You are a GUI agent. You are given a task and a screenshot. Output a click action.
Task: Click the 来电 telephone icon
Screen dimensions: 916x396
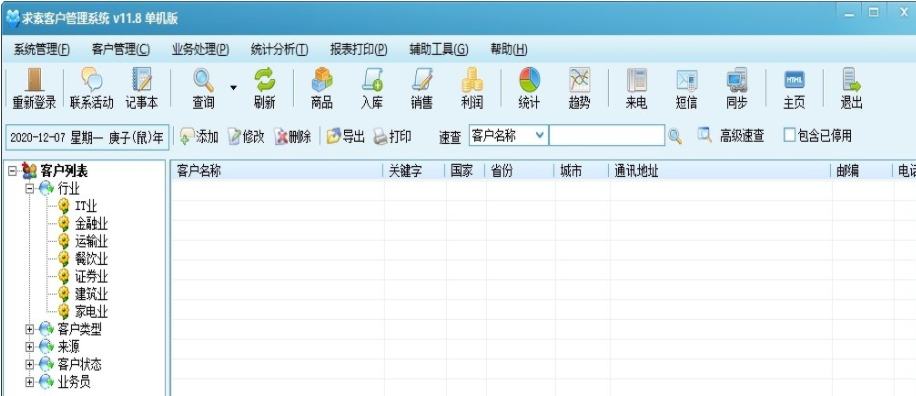tap(636, 80)
